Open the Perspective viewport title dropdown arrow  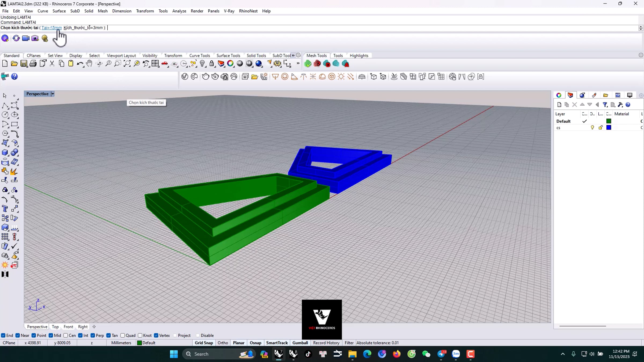53,94
